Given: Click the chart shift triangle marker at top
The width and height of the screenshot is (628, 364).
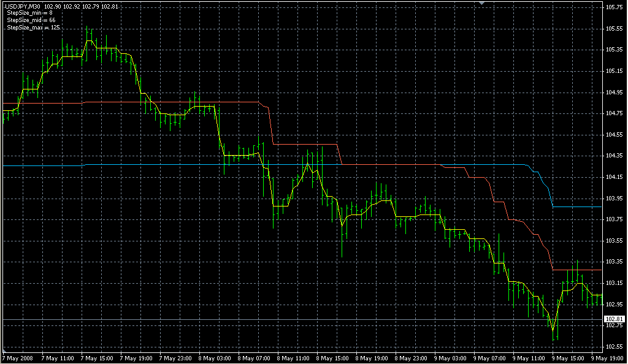Looking at the screenshot, I should [483, 4].
